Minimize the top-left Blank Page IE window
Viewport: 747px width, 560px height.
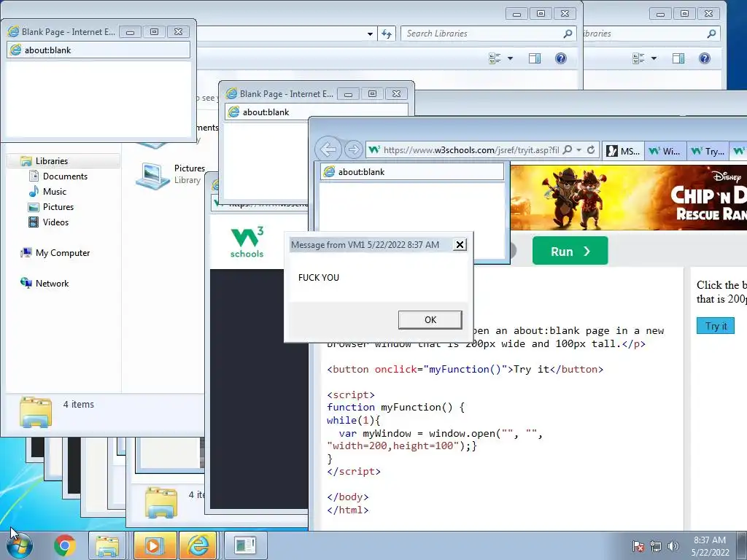(130, 32)
